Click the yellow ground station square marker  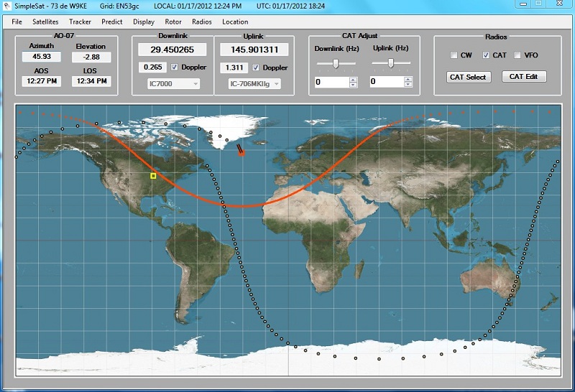click(153, 176)
